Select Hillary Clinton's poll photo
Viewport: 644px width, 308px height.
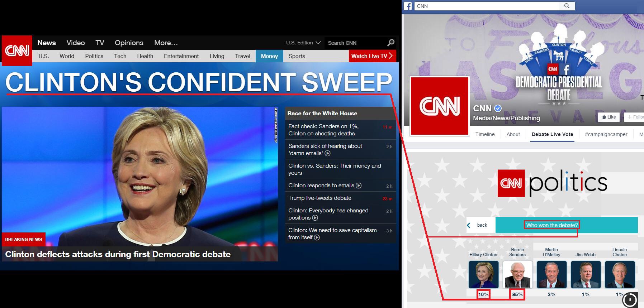click(483, 274)
